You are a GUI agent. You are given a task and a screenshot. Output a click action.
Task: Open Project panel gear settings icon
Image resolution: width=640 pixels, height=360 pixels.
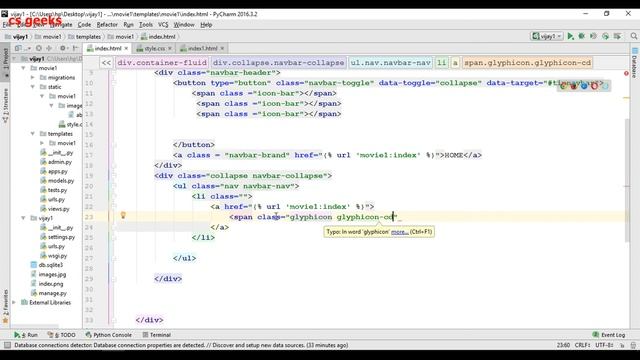(x=62, y=48)
